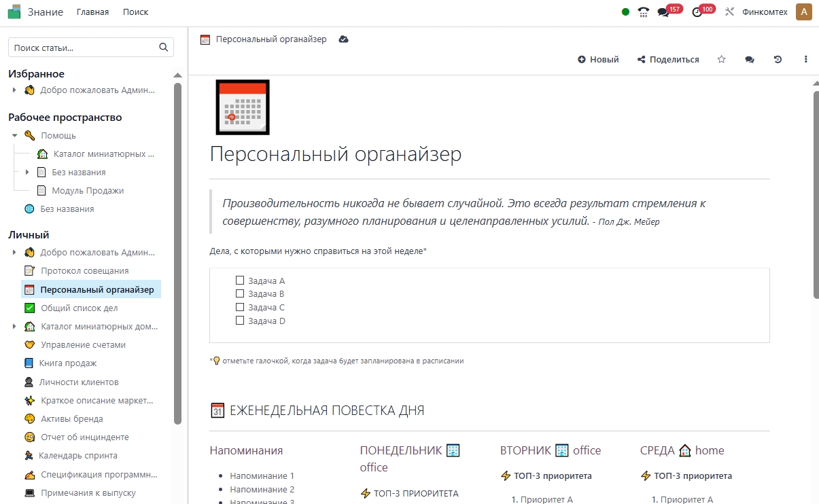This screenshot has height=504, width=819.
Task: Click the Новый button
Action: point(598,60)
